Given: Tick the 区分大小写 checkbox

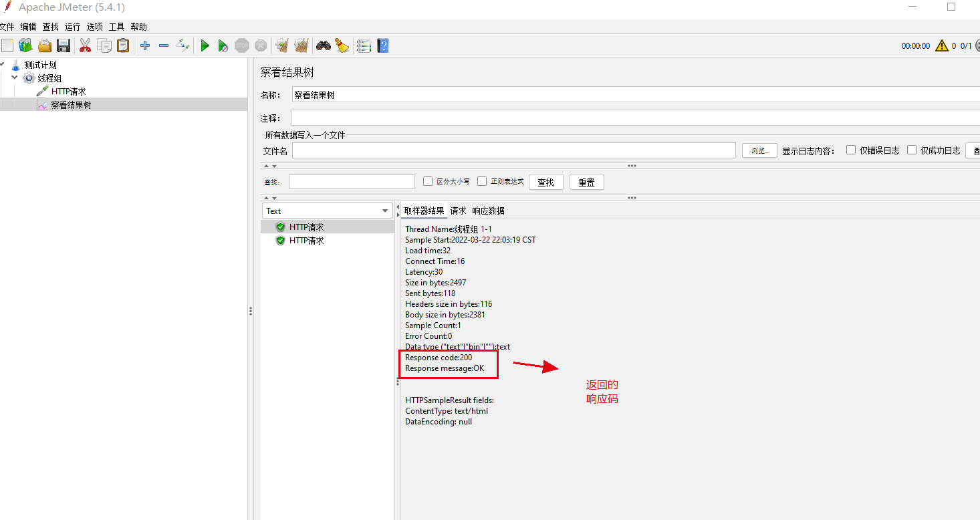Looking at the screenshot, I should point(428,181).
